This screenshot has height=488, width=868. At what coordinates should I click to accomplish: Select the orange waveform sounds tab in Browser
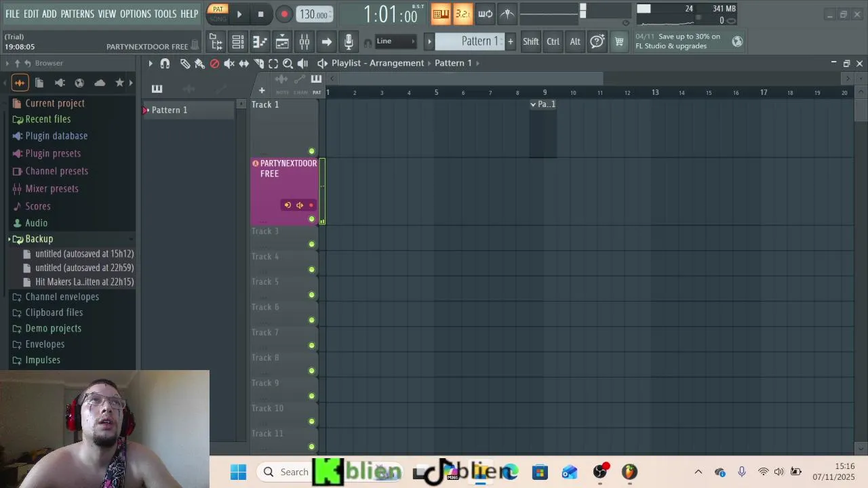click(19, 83)
